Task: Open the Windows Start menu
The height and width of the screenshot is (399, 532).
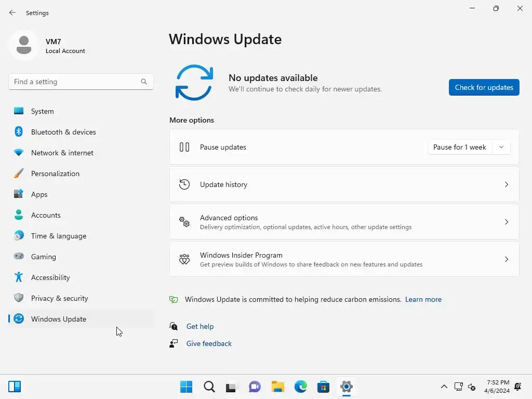Action: point(186,387)
